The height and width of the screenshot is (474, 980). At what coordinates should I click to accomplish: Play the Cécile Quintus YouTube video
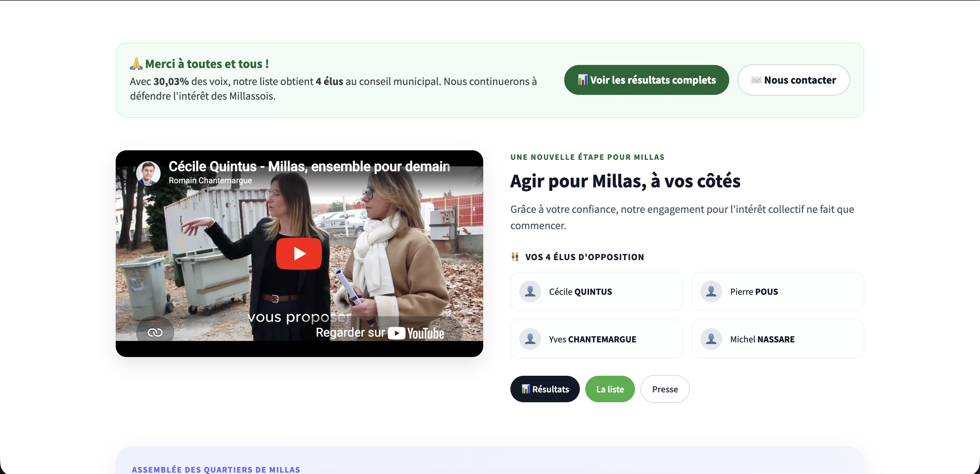click(x=299, y=254)
